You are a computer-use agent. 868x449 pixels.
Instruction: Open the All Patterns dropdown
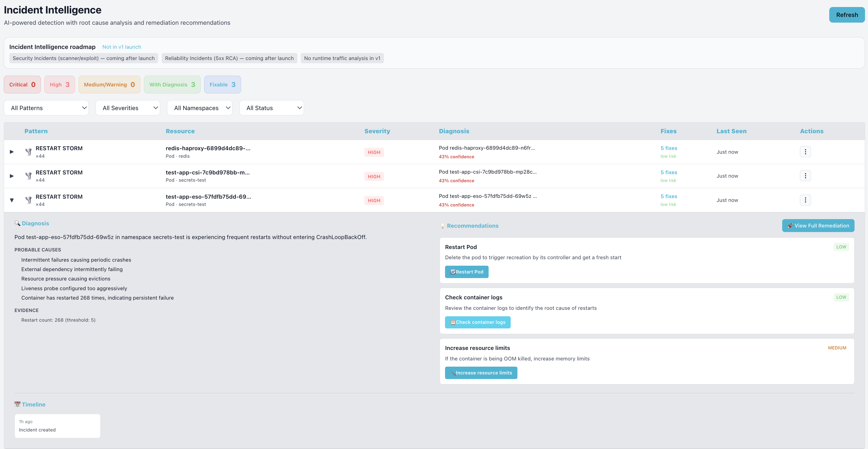46,107
